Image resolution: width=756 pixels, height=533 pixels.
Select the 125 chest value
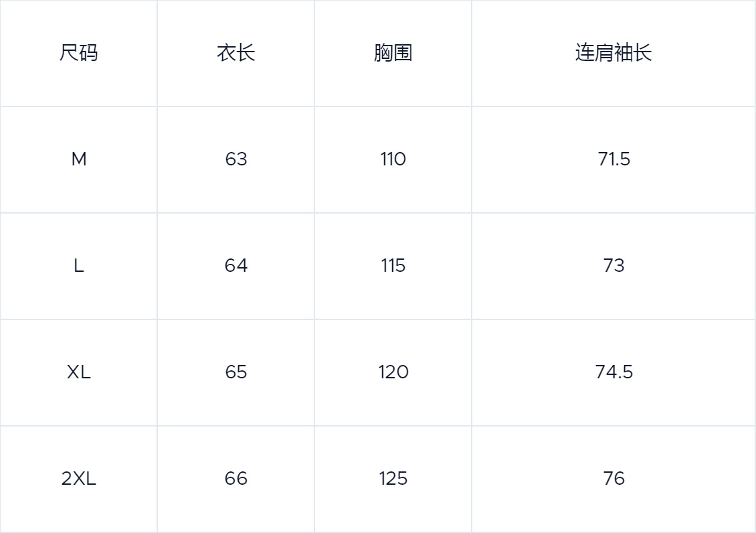click(x=393, y=479)
